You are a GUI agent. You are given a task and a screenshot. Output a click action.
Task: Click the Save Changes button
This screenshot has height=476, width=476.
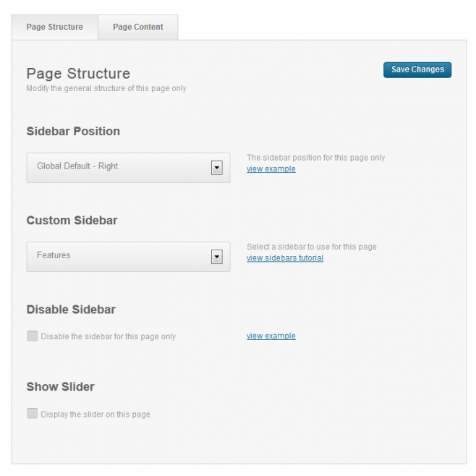[x=417, y=70]
